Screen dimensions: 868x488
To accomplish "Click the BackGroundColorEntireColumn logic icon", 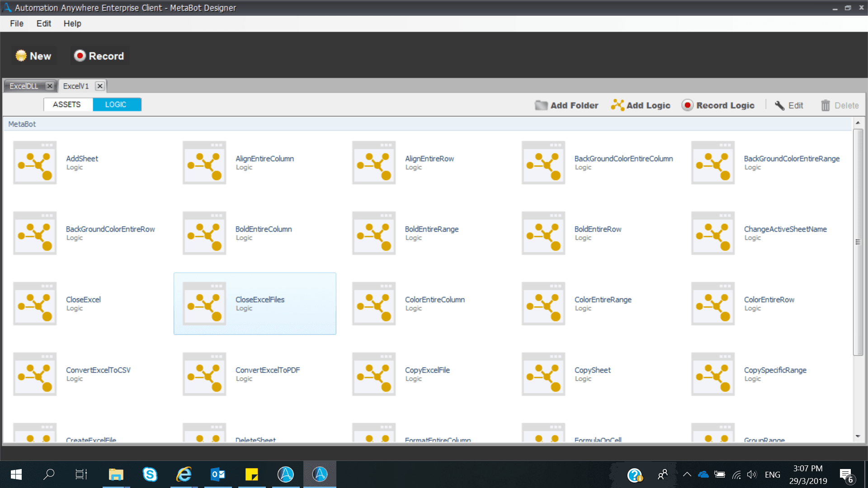I will [x=543, y=163].
